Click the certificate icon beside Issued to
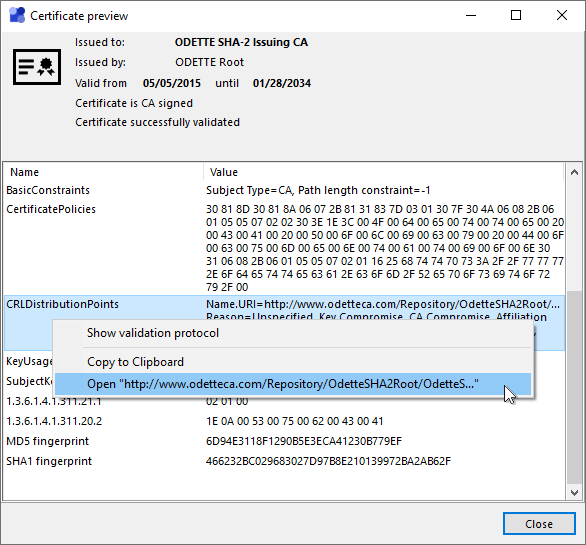The width and height of the screenshot is (586, 545). click(37, 67)
